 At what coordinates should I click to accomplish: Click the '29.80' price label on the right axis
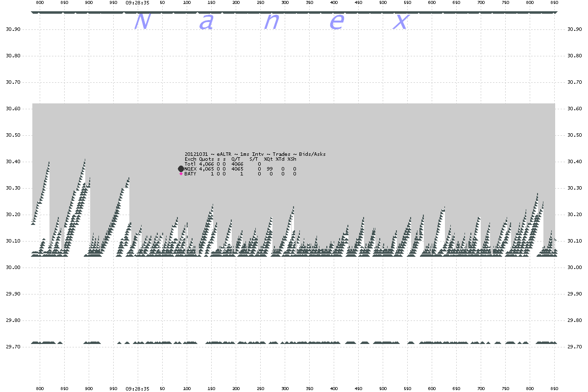(574, 320)
